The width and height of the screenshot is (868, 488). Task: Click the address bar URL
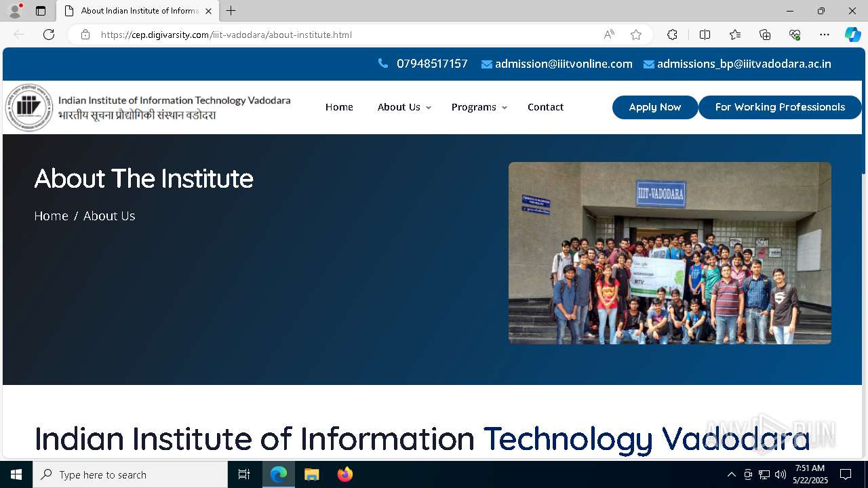(x=226, y=35)
